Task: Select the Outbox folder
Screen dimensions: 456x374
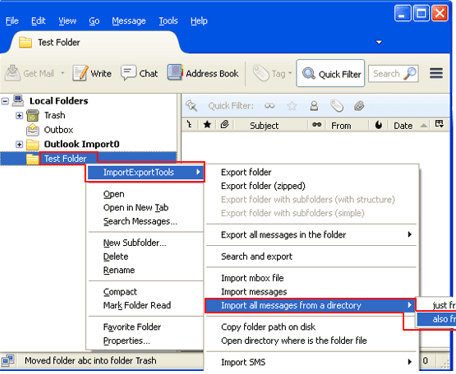Action: 58,130
